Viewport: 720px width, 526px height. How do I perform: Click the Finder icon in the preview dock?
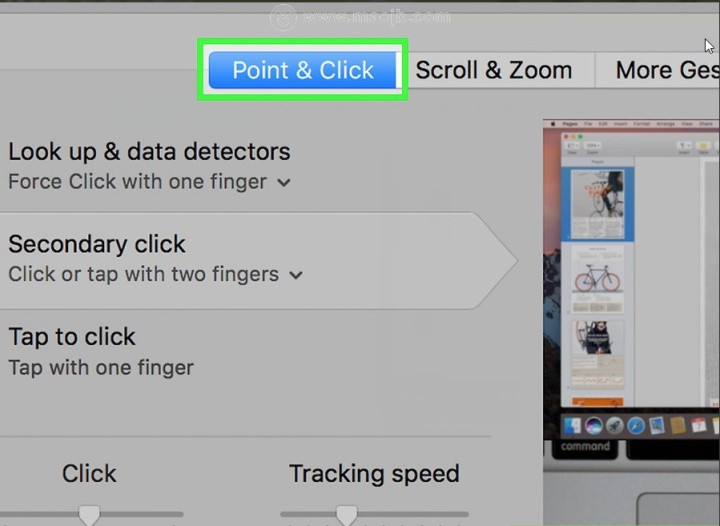[572, 426]
